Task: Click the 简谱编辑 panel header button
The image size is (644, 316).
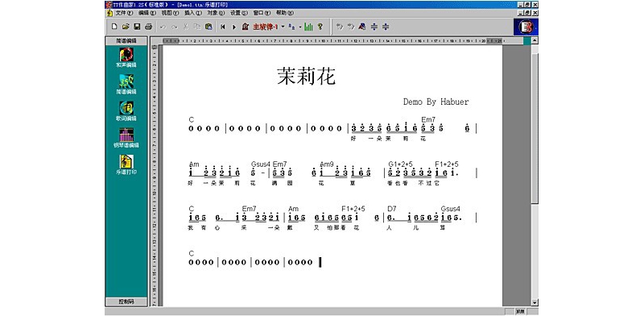Action: [126, 41]
